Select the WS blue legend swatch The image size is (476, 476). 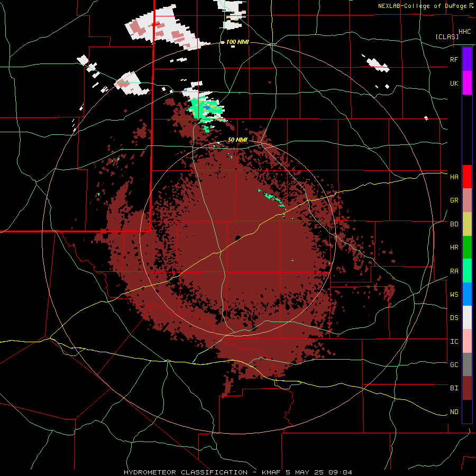click(467, 294)
